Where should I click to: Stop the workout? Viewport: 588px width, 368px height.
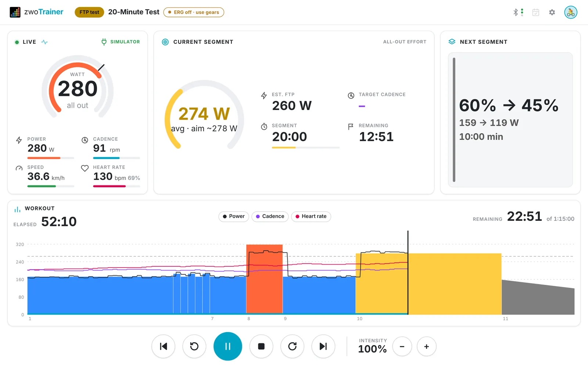(x=261, y=346)
